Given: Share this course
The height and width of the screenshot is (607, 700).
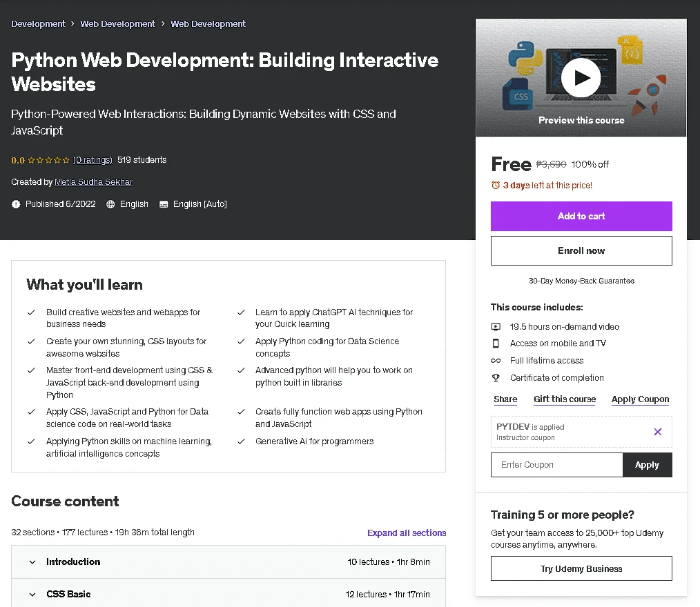Looking at the screenshot, I should (505, 399).
